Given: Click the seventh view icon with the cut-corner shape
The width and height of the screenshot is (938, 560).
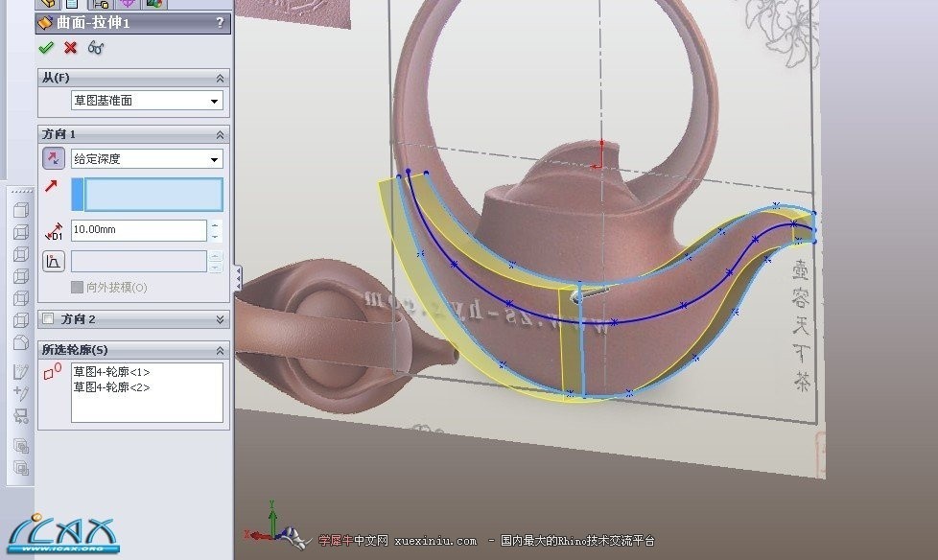Looking at the screenshot, I should [21, 342].
